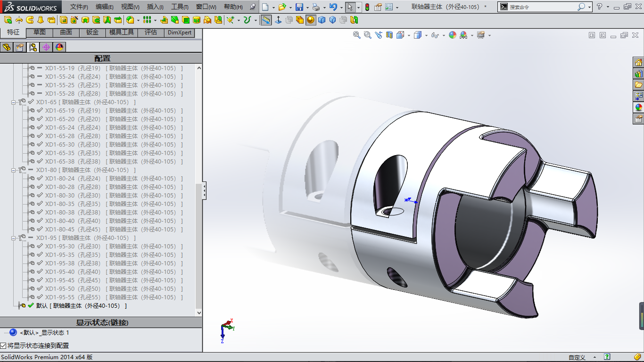Open the 视图(V) menu
Viewport: 644px width, 362px height.
point(130,7)
